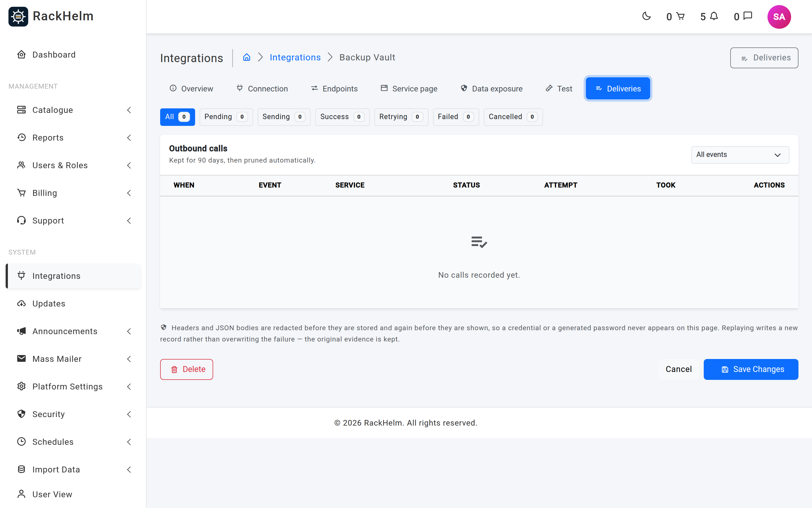Open the Test tab
This screenshot has width=812, height=508.
click(x=559, y=89)
